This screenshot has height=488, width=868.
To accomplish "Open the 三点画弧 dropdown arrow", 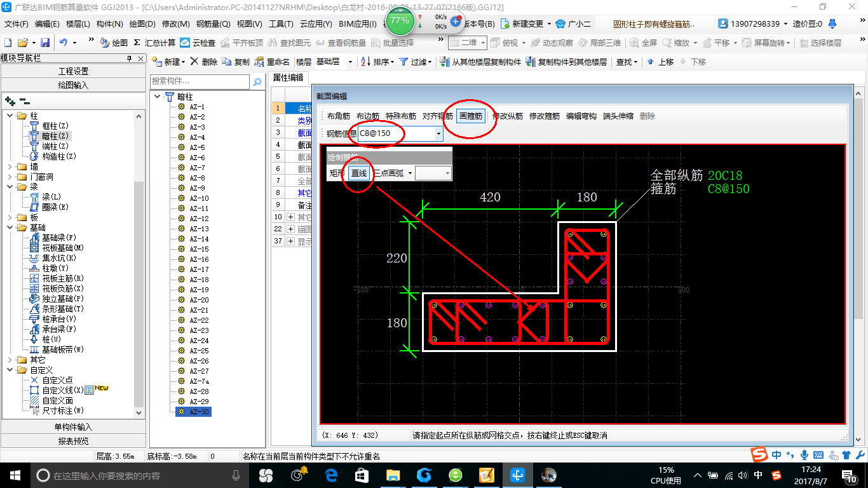I will pos(410,173).
